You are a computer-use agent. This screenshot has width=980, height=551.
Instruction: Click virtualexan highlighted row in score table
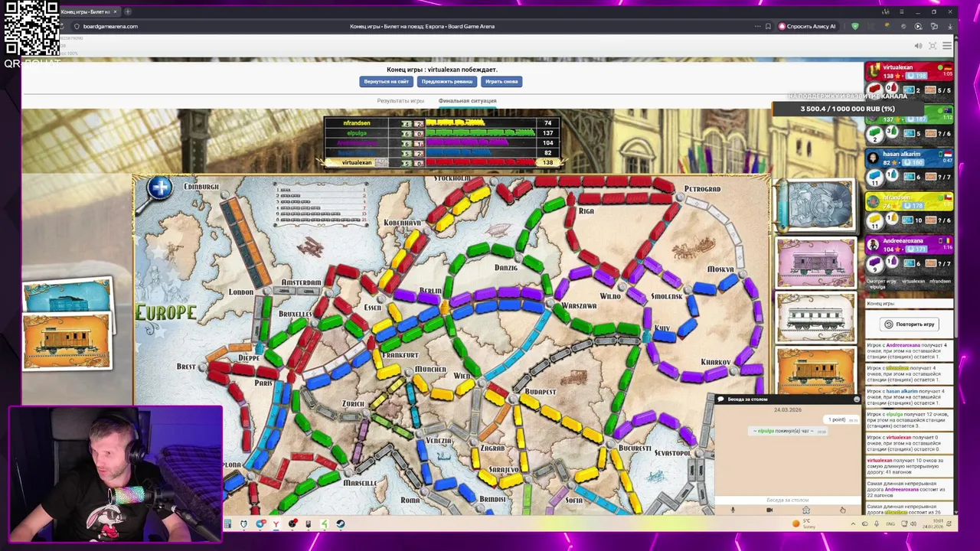tap(442, 162)
